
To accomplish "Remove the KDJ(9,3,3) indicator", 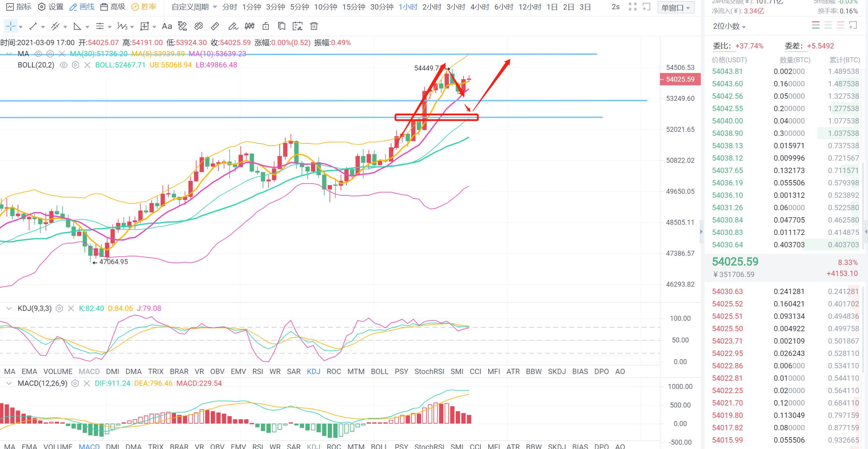I will pyautogui.click(x=71, y=309).
